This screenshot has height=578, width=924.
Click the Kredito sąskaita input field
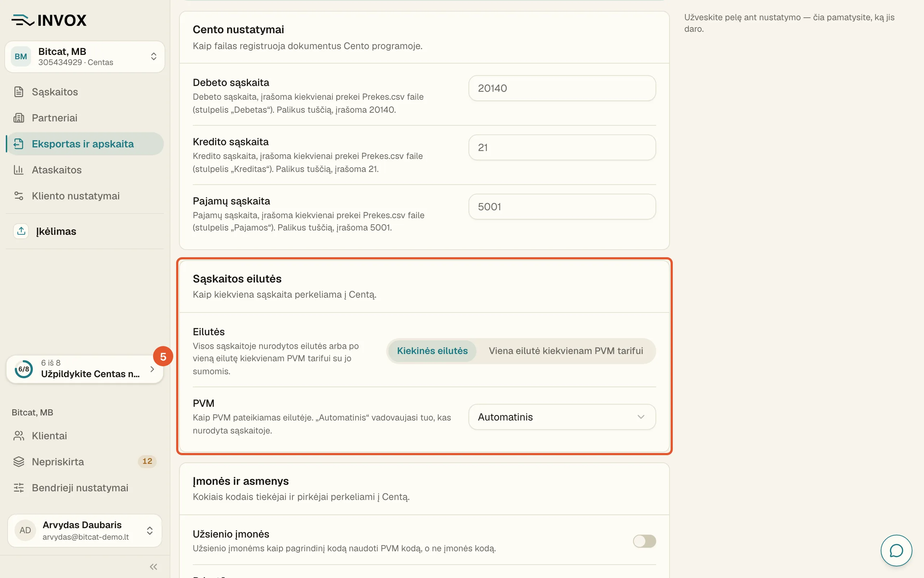562,147
